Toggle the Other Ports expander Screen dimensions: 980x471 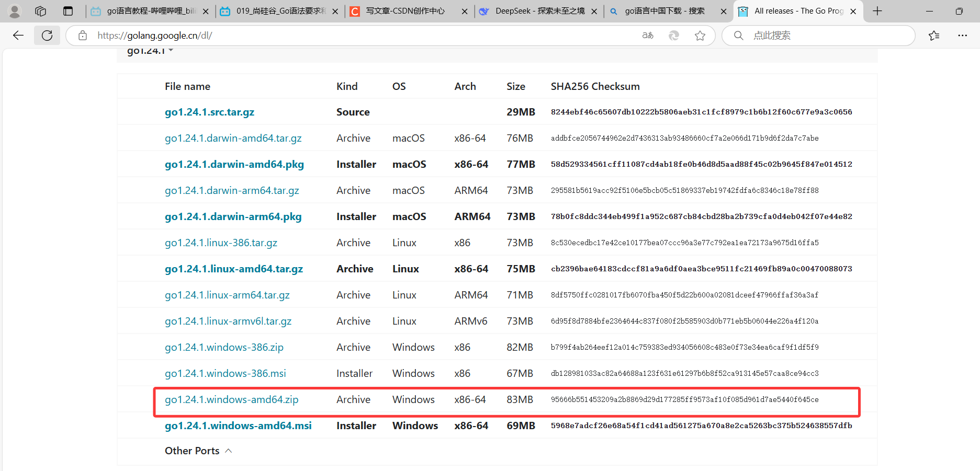(x=198, y=451)
